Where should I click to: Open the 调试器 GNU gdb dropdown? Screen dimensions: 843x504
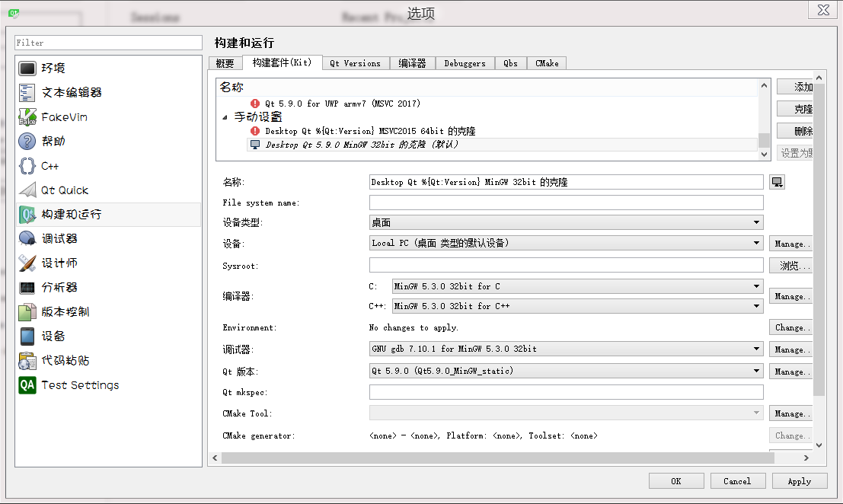pos(566,349)
